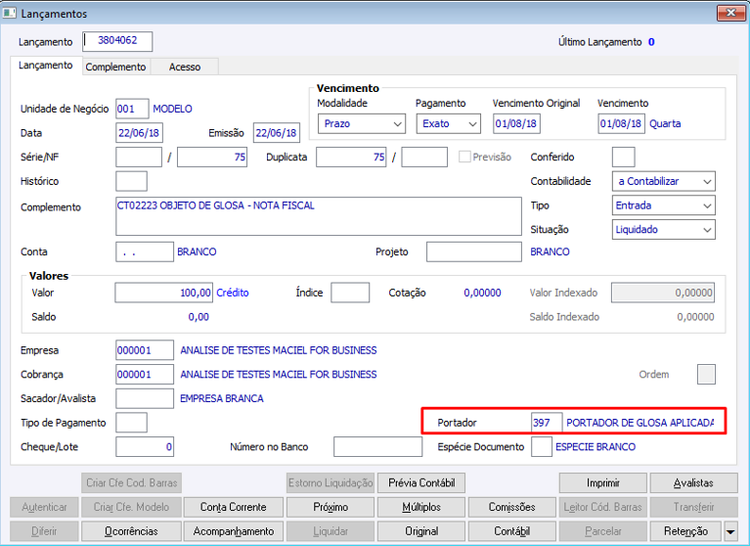The width and height of the screenshot is (750, 546).
Task: Click the Múltiplos button
Action: pyautogui.click(x=421, y=507)
